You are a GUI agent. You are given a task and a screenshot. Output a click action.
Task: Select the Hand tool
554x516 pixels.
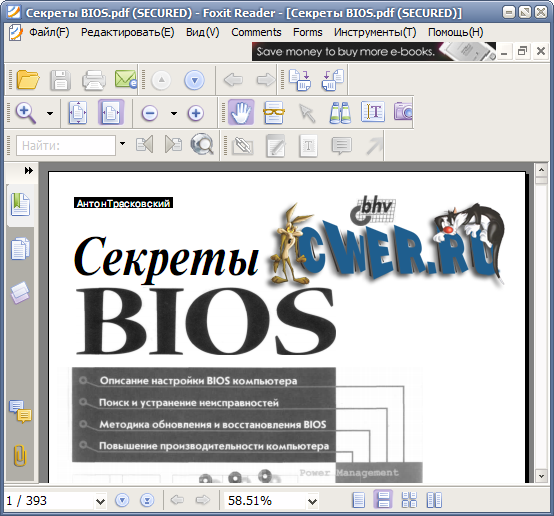coord(241,113)
